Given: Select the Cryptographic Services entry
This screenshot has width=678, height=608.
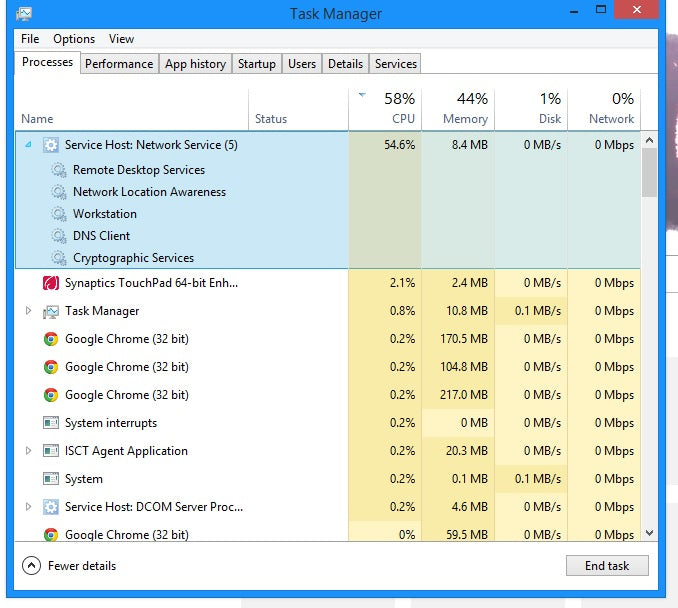Looking at the screenshot, I should pyautogui.click(x=133, y=258).
